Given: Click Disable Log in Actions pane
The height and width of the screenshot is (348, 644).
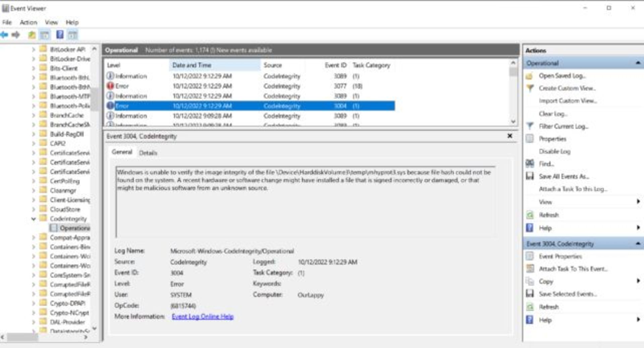Looking at the screenshot, I should 554,152.
